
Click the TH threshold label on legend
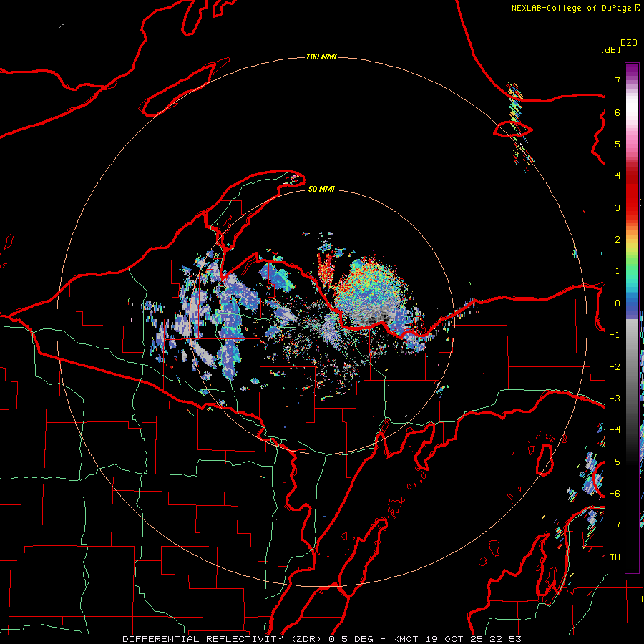pyautogui.click(x=615, y=557)
